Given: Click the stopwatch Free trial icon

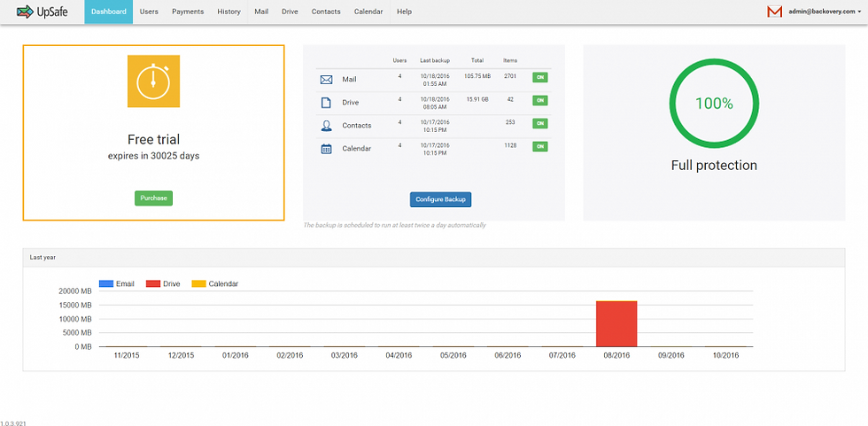Looking at the screenshot, I should pos(153,81).
